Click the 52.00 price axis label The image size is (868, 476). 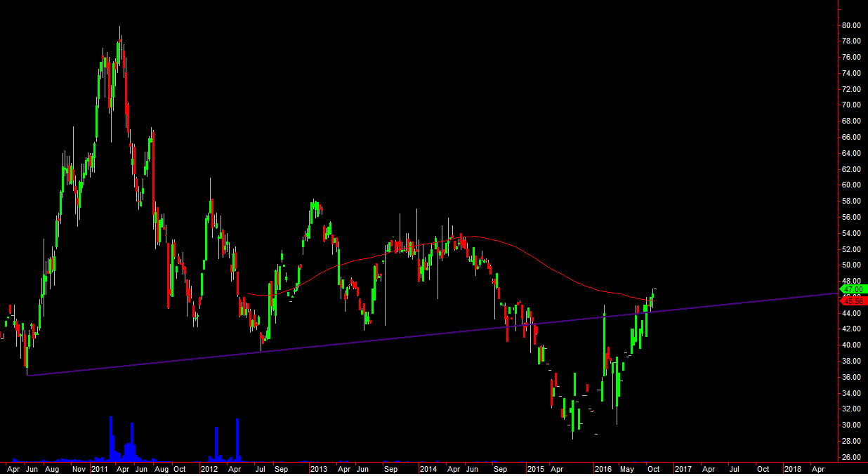[x=851, y=249]
